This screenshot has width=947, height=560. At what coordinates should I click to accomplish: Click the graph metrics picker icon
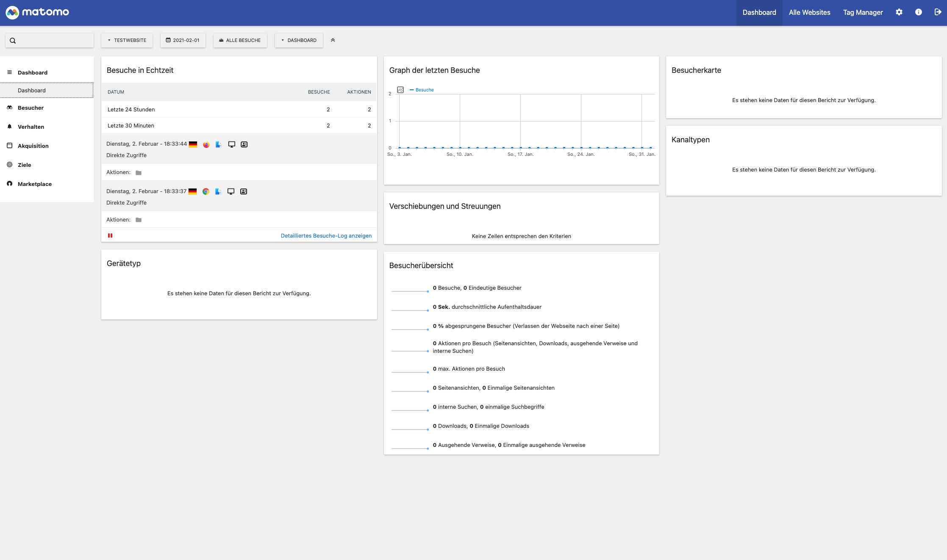tap(400, 90)
